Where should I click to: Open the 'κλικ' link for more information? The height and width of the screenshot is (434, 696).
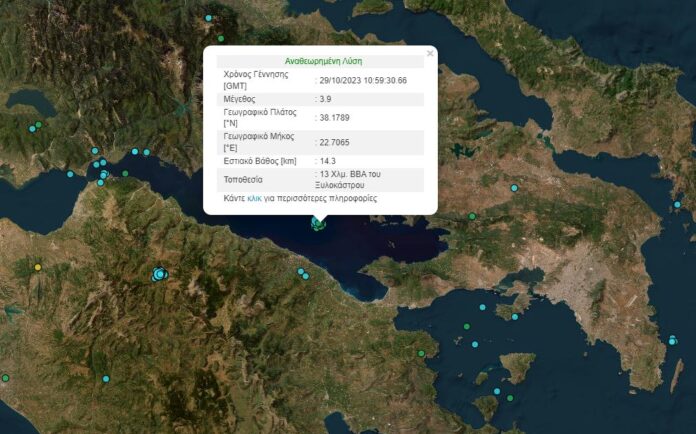pos(254,198)
